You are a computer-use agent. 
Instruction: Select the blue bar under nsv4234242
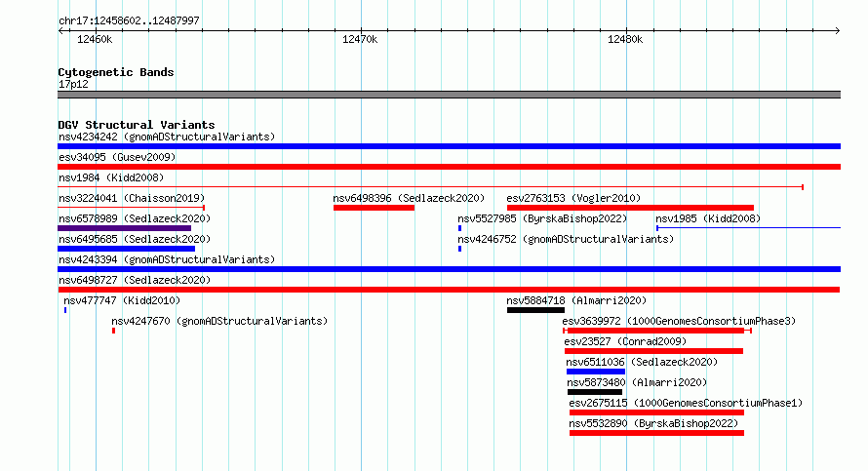(449, 146)
